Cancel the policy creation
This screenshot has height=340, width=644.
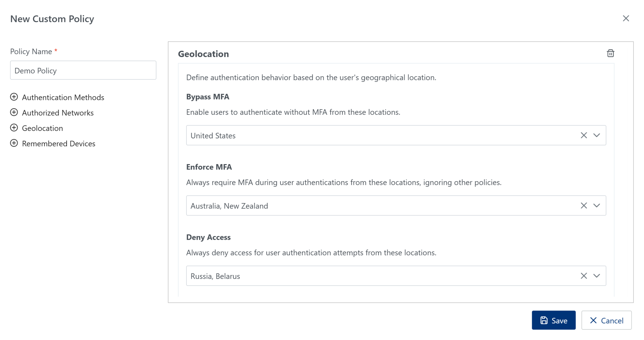[606, 320]
